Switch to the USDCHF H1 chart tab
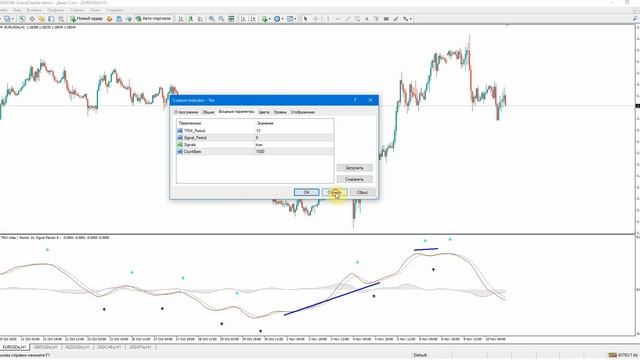 coord(109,347)
